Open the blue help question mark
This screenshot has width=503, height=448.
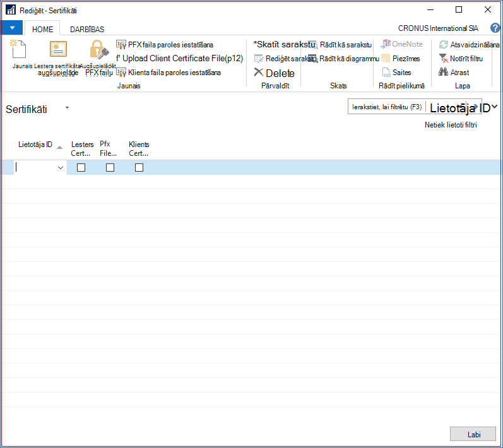coord(495,28)
